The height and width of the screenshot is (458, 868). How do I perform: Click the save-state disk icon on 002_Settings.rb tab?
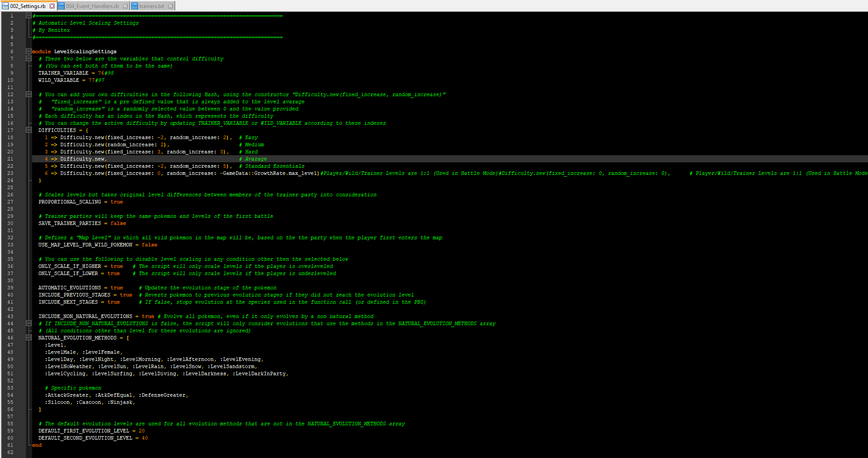[5, 6]
